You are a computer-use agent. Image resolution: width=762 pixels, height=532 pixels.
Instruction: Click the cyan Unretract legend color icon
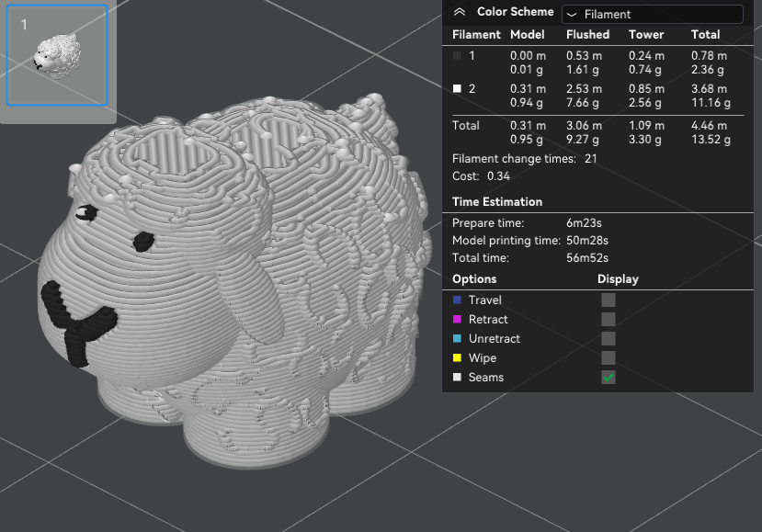pyautogui.click(x=457, y=339)
